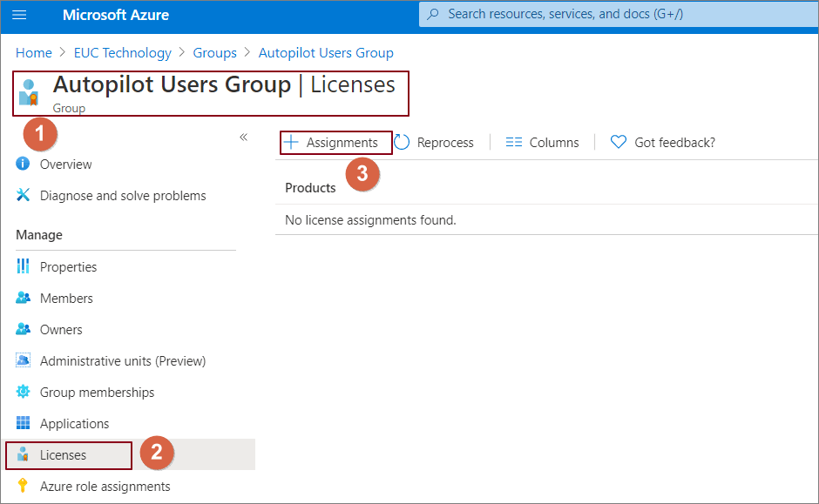Click the Overview info icon

click(23, 164)
